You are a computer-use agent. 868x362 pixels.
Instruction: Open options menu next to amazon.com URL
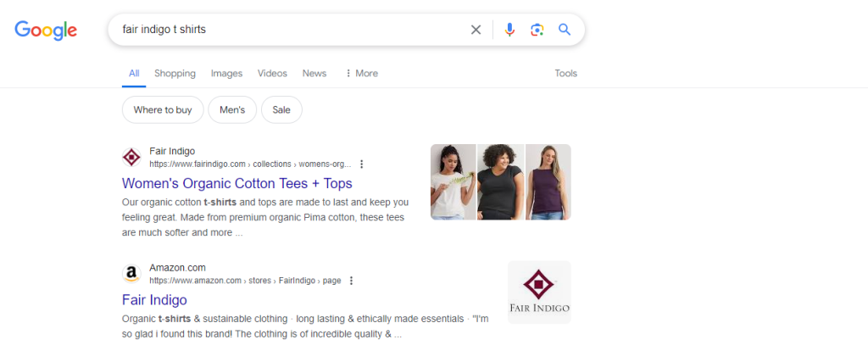coord(350,281)
